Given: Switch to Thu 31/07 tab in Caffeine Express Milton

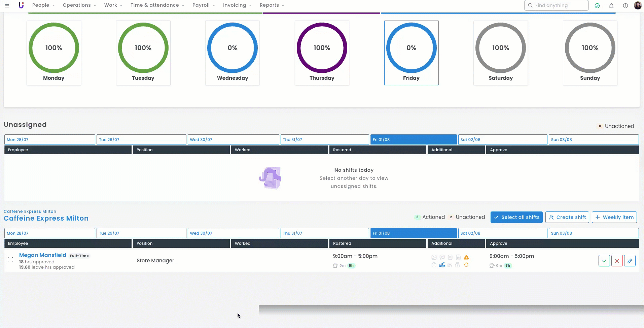Looking at the screenshot, I should (324, 233).
